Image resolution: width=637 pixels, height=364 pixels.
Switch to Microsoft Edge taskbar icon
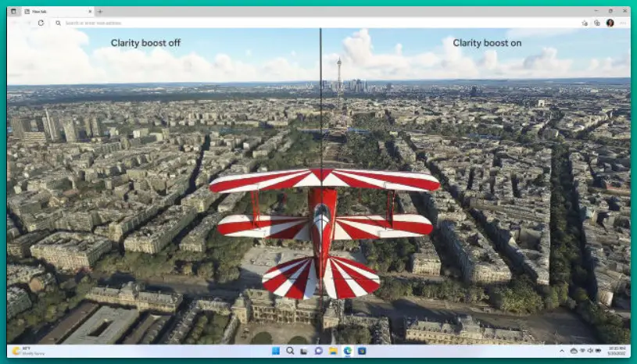click(348, 351)
